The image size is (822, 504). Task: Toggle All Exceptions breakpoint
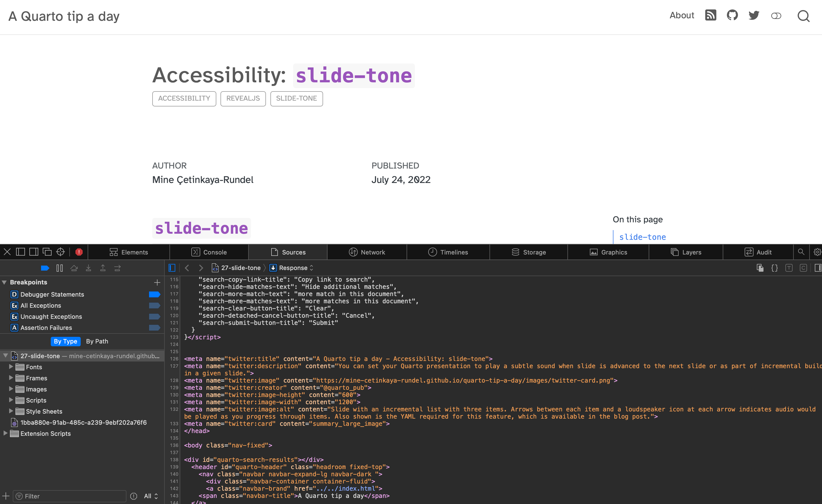tap(154, 305)
